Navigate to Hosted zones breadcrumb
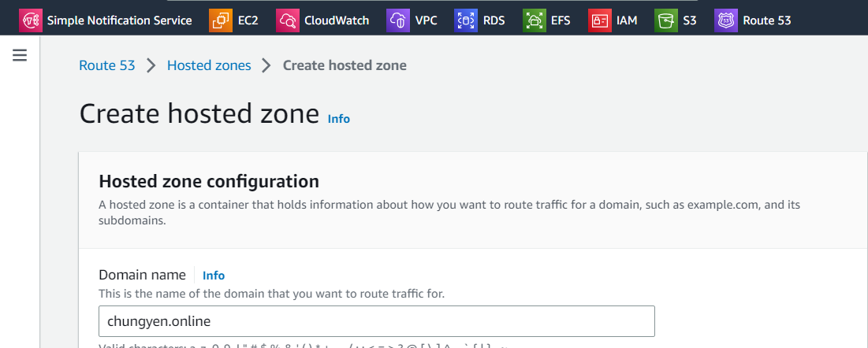This screenshot has width=868, height=348. (209, 65)
